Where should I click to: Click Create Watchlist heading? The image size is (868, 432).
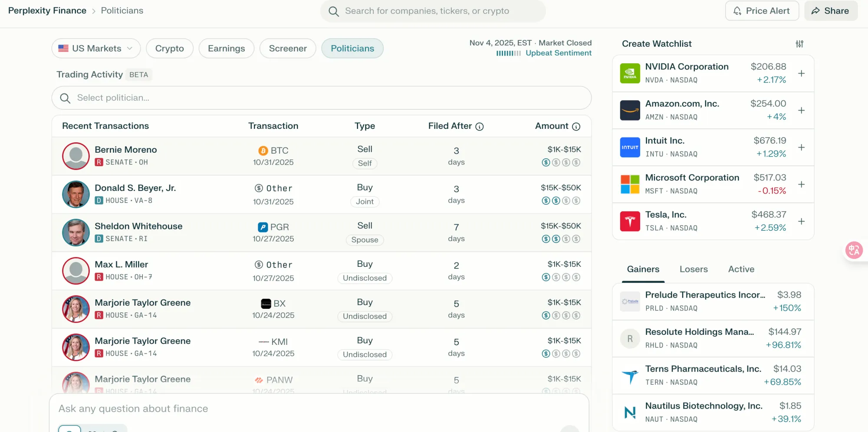[x=657, y=44]
